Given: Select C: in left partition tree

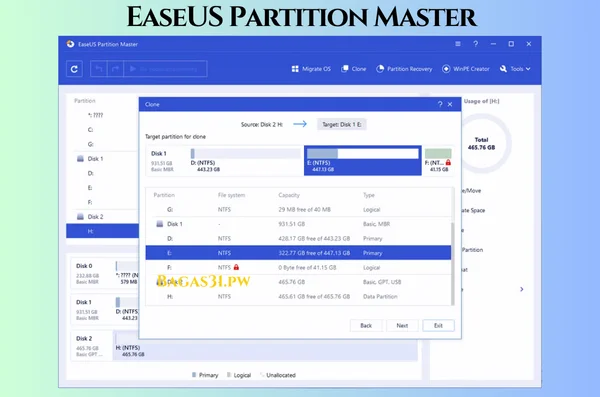Looking at the screenshot, I should 90,130.
